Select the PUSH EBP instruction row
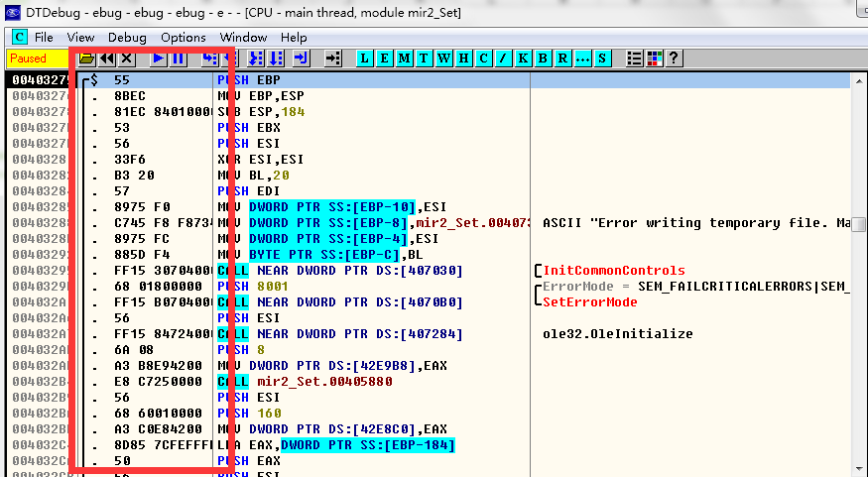This screenshot has height=477, width=868. coord(249,79)
